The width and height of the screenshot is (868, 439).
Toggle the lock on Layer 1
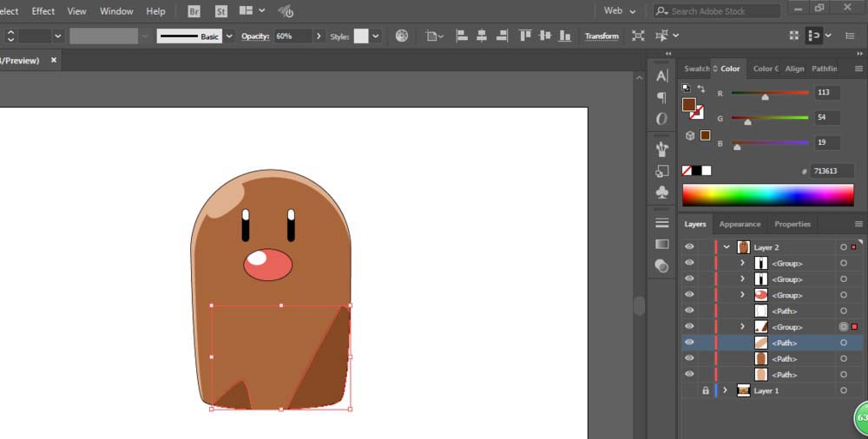[x=705, y=390]
